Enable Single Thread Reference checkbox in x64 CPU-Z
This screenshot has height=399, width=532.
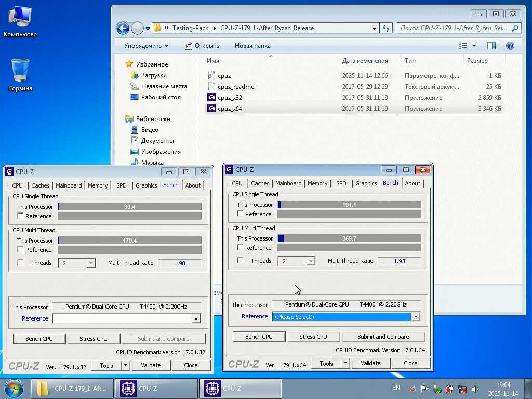(240, 214)
